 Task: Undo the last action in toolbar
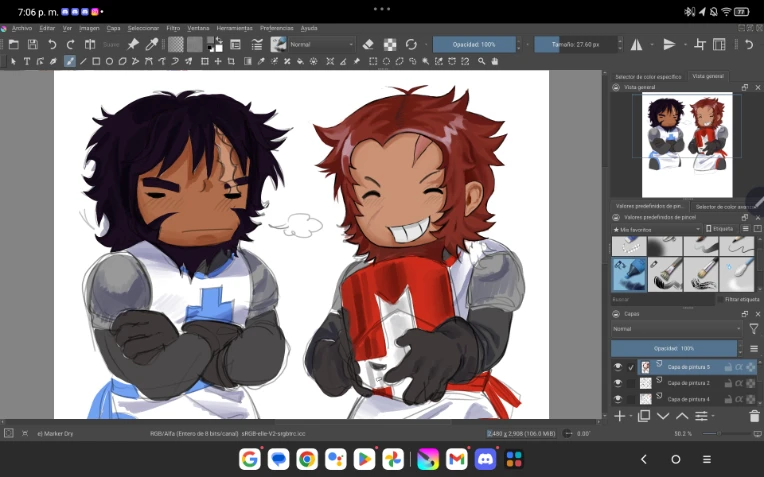(52, 44)
